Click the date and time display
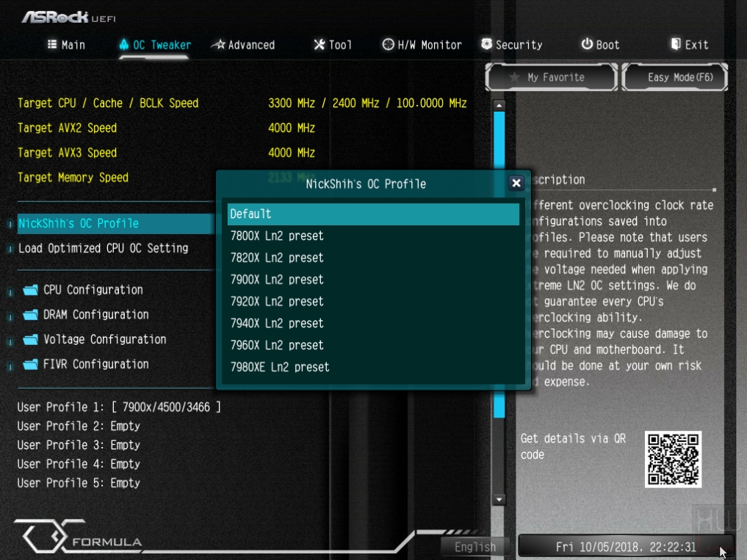This screenshot has width=747, height=560. [626, 547]
